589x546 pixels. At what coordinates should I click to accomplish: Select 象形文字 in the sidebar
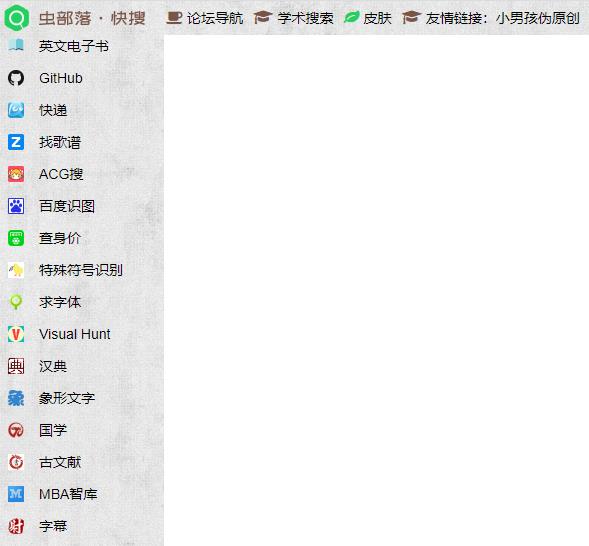point(67,398)
